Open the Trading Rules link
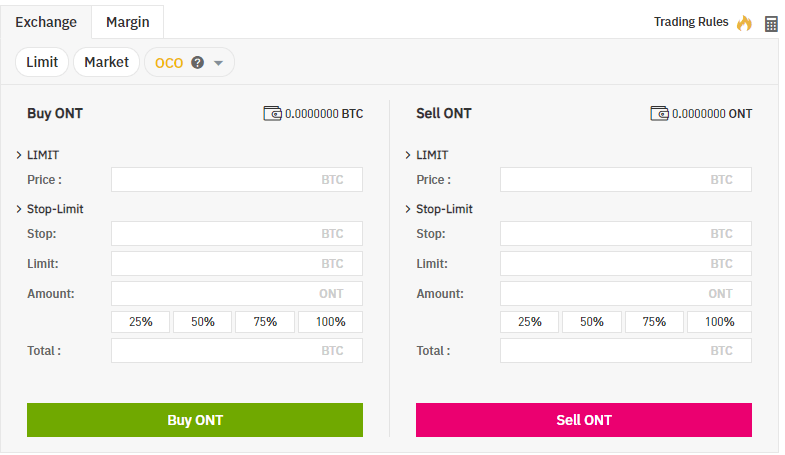This screenshot has height=455, width=785. coord(691,22)
